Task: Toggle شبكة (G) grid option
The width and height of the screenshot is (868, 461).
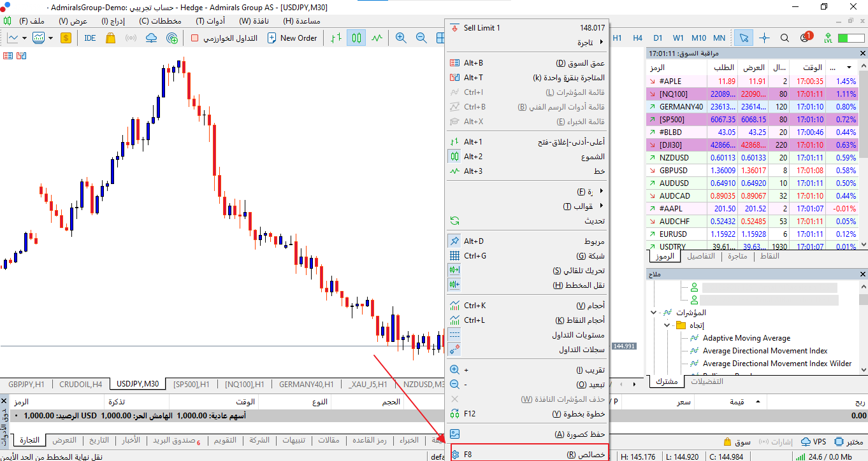Action: tap(528, 256)
